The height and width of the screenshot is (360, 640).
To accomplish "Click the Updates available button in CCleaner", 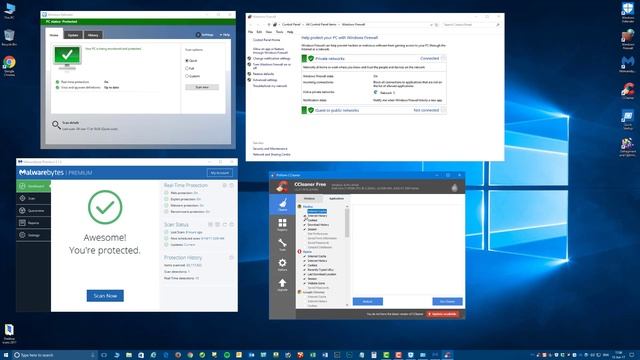I will pyautogui.click(x=442, y=314).
